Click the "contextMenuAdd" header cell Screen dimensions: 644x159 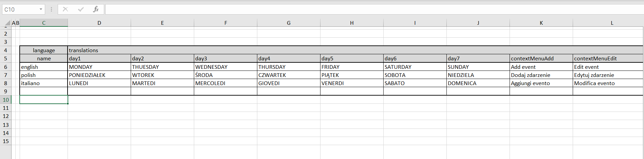click(x=541, y=58)
